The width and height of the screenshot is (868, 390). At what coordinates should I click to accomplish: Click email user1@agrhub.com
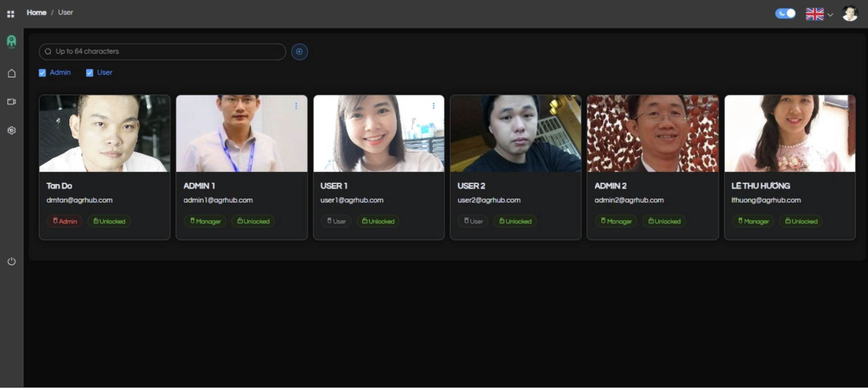pyautogui.click(x=352, y=200)
